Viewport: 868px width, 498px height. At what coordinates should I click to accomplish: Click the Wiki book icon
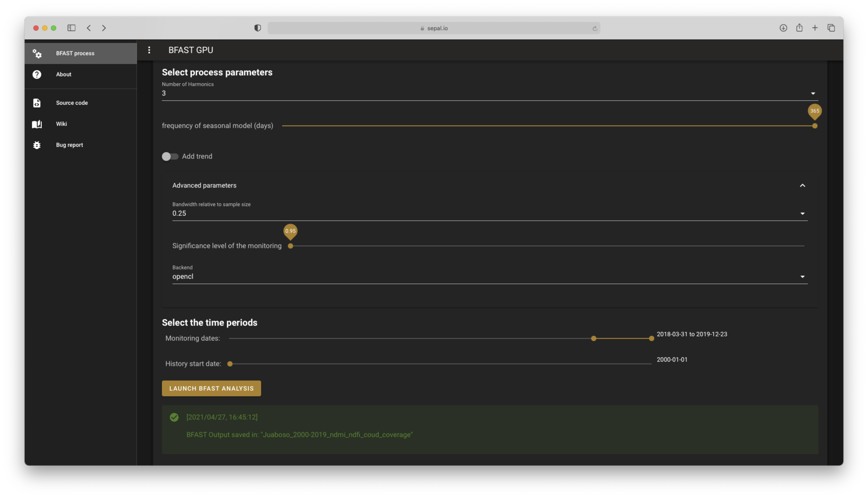point(37,124)
